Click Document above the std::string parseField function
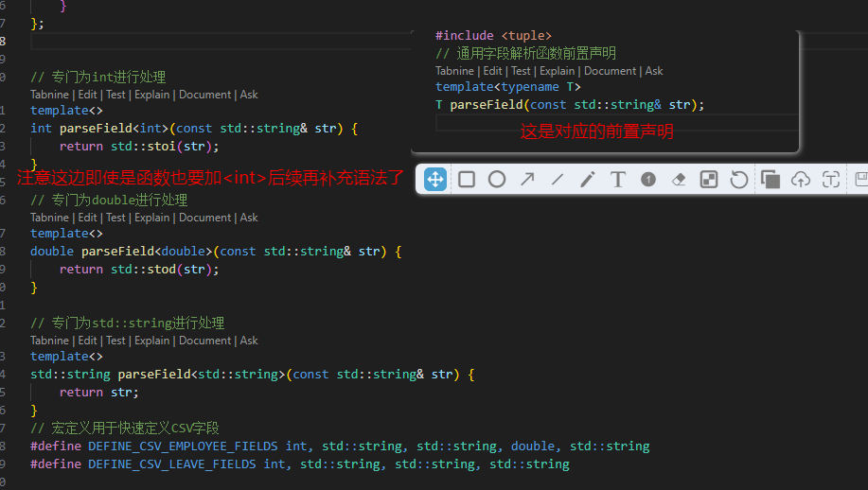868x490 pixels. [205, 341]
